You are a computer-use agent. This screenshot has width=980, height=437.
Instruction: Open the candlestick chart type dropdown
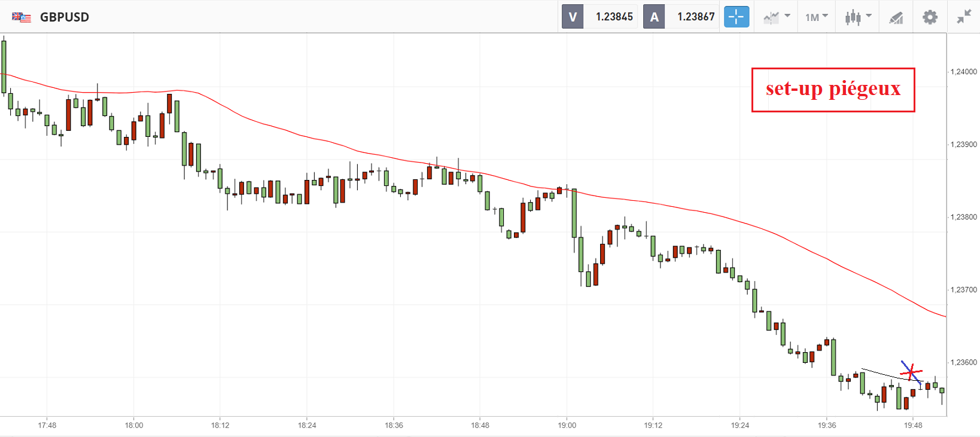coord(858,17)
